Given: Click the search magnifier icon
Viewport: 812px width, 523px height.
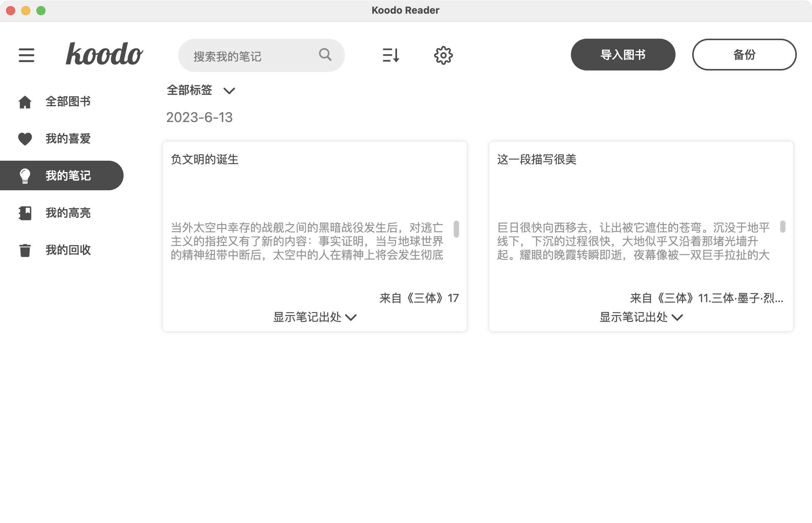Looking at the screenshot, I should click(325, 55).
